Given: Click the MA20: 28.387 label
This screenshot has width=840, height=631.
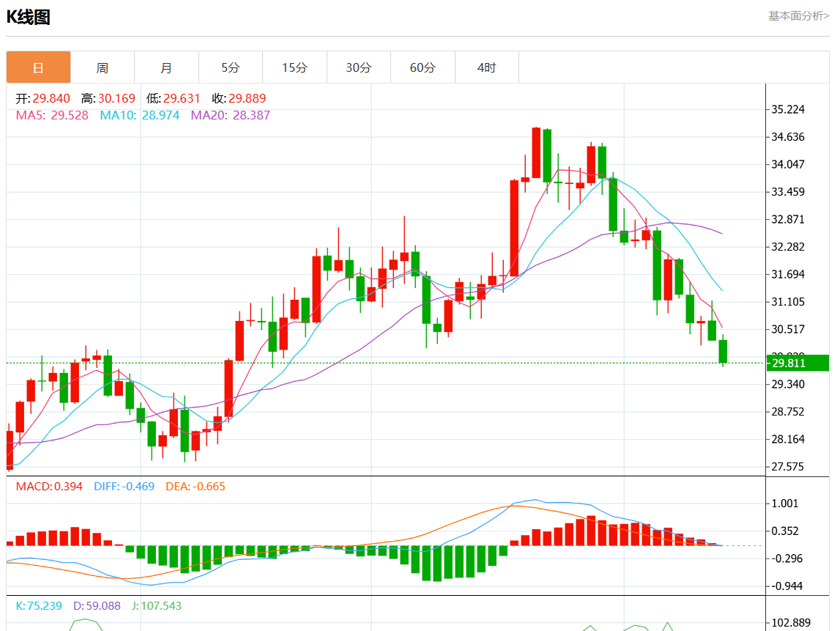Looking at the screenshot, I should [x=231, y=115].
